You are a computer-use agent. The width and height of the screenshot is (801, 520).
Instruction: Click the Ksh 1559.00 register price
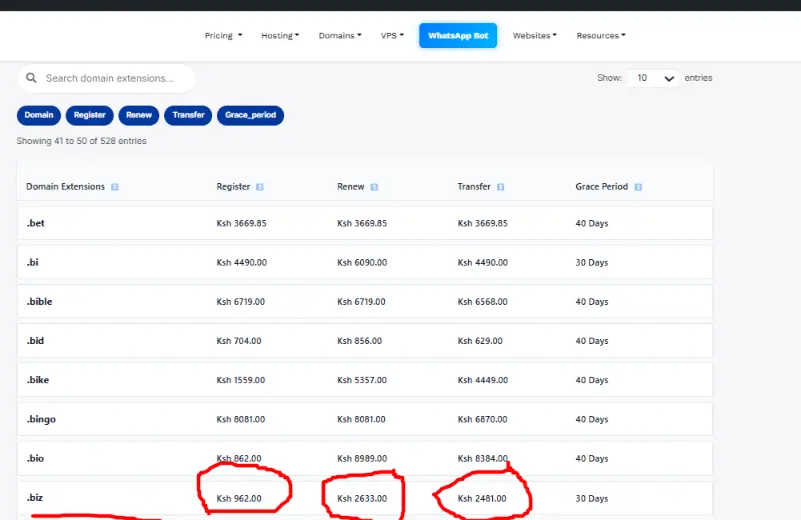(241, 380)
